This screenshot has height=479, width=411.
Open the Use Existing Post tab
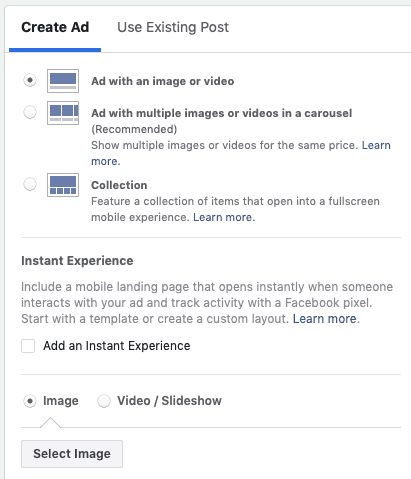(x=173, y=27)
